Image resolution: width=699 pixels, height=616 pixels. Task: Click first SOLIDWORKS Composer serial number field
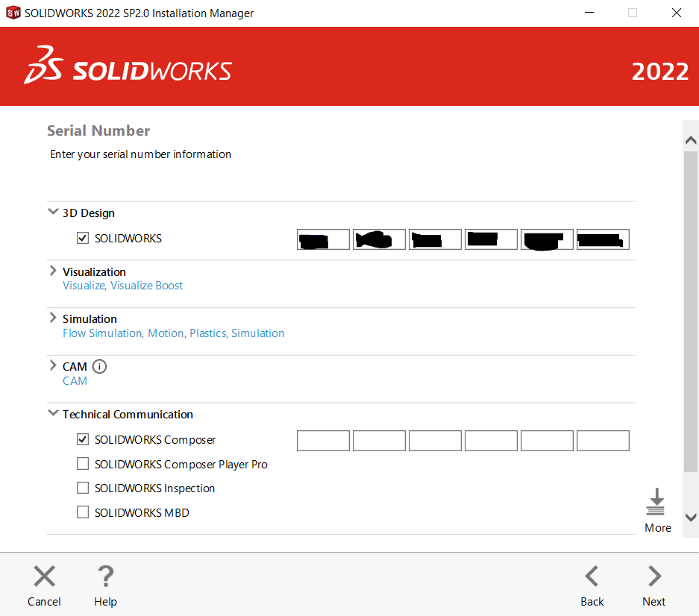[x=323, y=441]
